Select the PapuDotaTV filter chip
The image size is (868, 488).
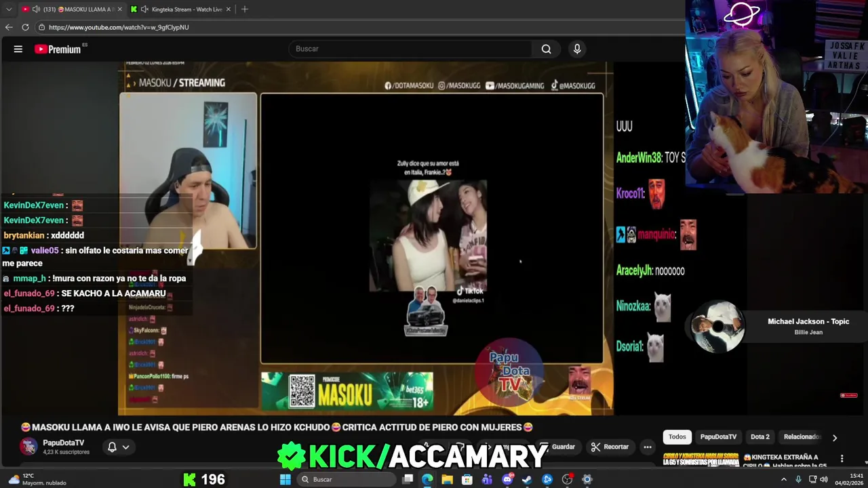[x=718, y=436]
